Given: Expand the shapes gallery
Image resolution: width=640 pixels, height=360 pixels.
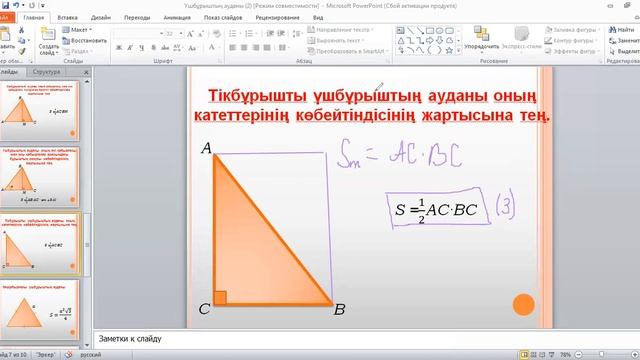Looking at the screenshot, I should pos(458,51).
